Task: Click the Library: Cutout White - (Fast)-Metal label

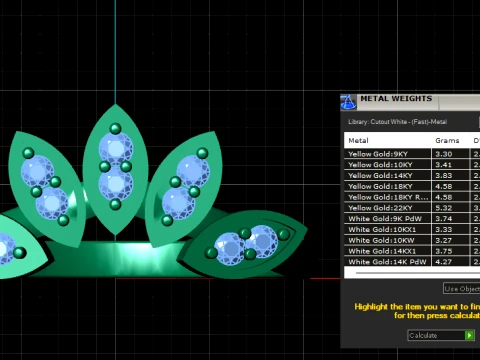Action: pos(397,122)
